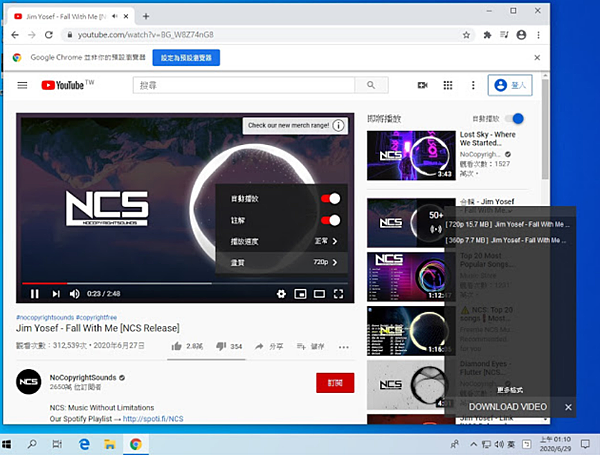Click the address bar URL
This screenshot has width=600, height=459.
pyautogui.click(x=146, y=35)
